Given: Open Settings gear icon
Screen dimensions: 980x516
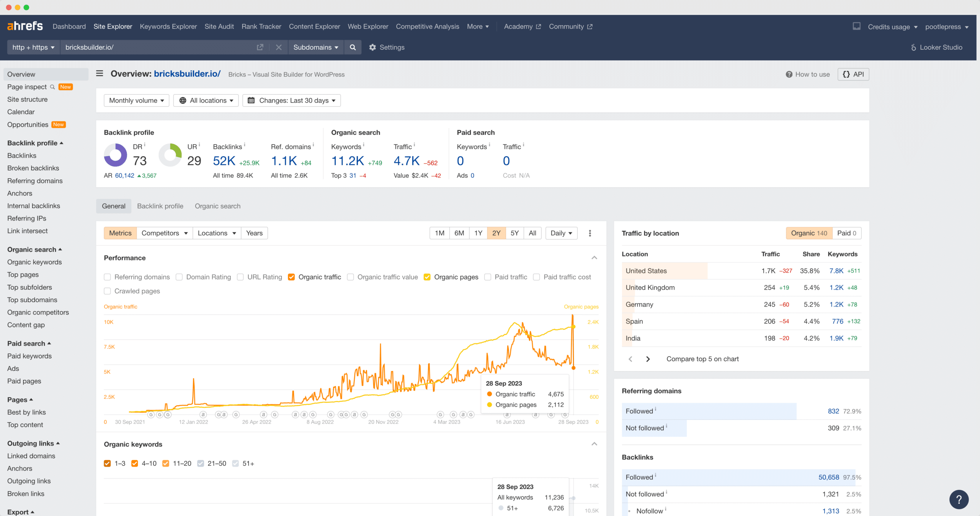Looking at the screenshot, I should 372,47.
